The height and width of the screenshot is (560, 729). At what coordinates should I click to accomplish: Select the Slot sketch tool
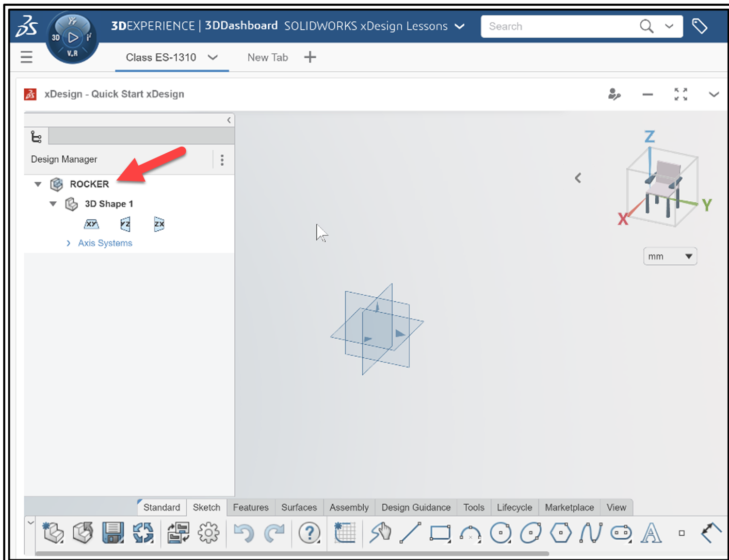621,532
